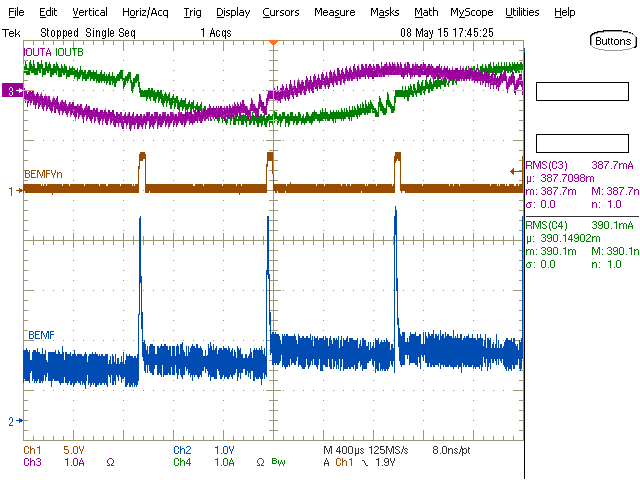Click the channel 3 ground reference marker

(x=12, y=91)
